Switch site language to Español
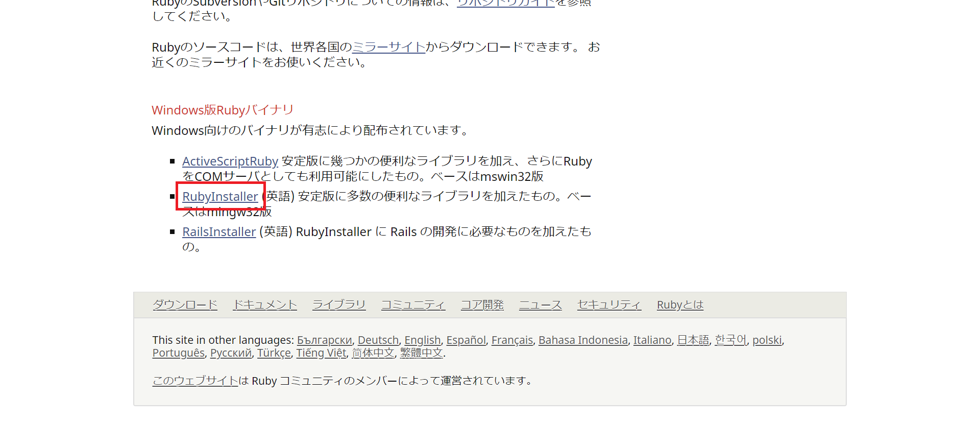This screenshot has height=443, width=980. tap(466, 340)
